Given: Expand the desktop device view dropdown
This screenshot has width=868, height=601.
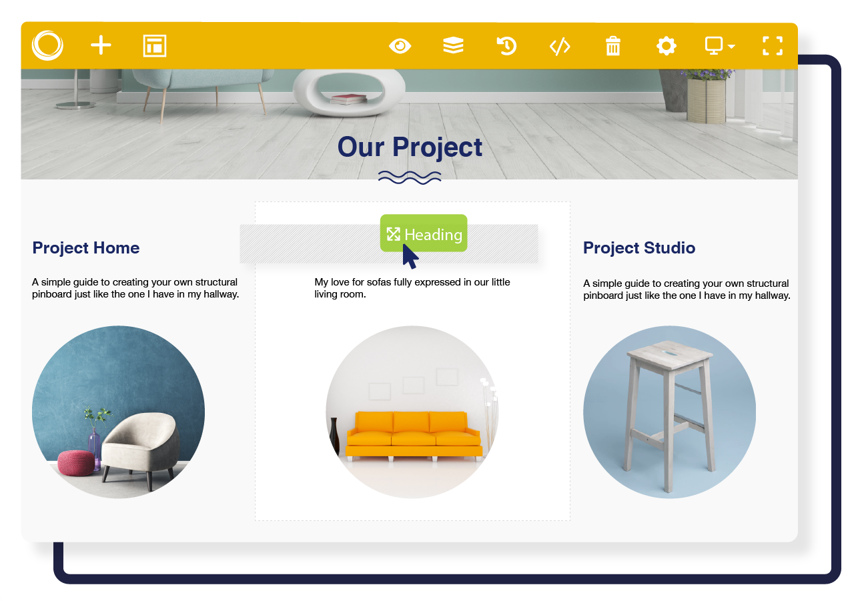Looking at the screenshot, I should click(x=720, y=46).
